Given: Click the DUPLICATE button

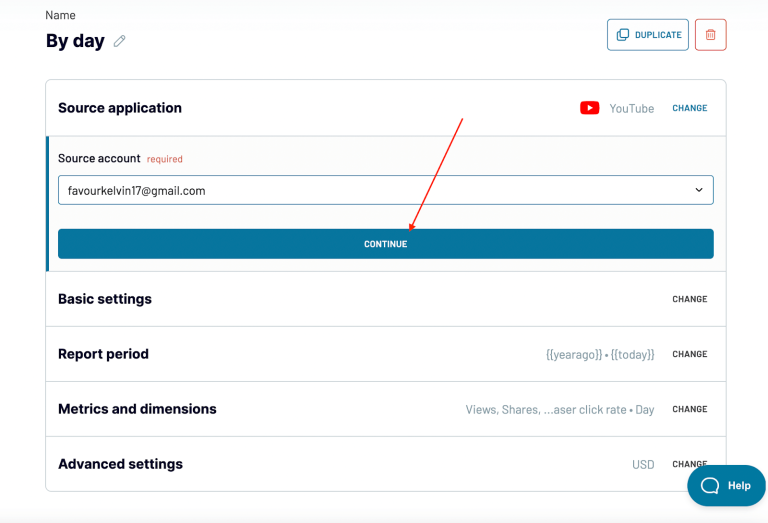Looking at the screenshot, I should pyautogui.click(x=647, y=35).
